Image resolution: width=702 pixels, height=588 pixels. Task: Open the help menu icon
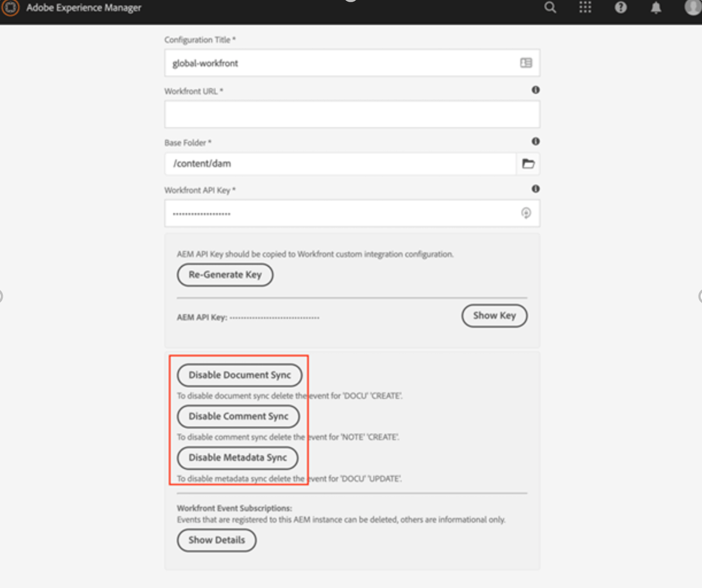(x=620, y=8)
